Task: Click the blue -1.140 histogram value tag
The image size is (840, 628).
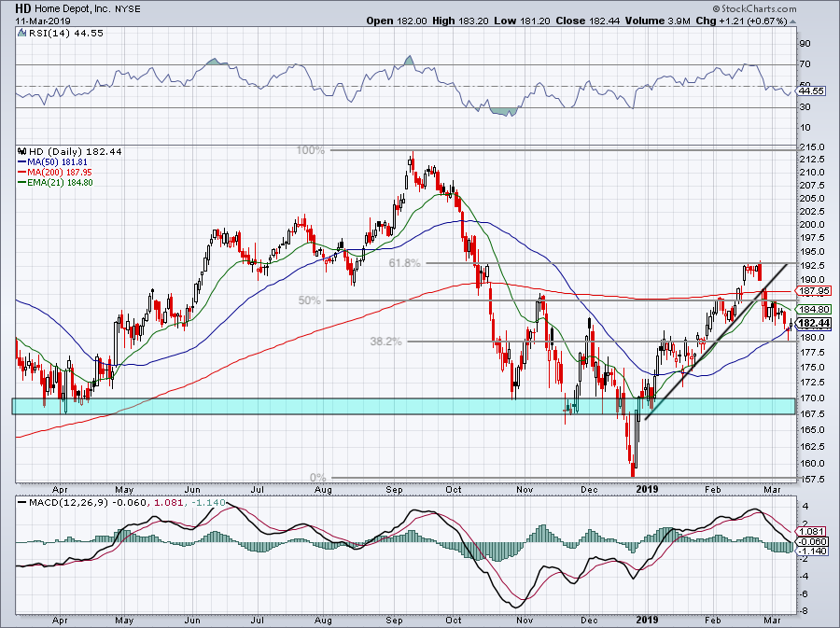Action: pos(813,551)
